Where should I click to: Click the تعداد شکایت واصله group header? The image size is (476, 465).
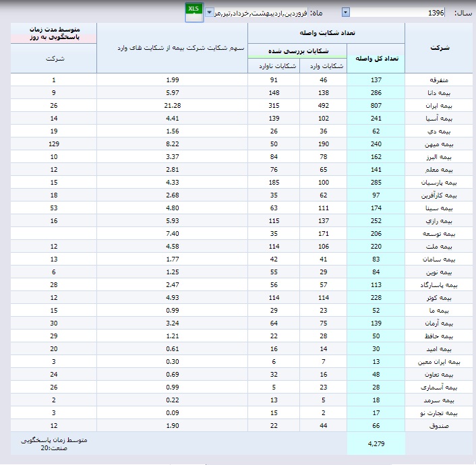pyautogui.click(x=326, y=32)
